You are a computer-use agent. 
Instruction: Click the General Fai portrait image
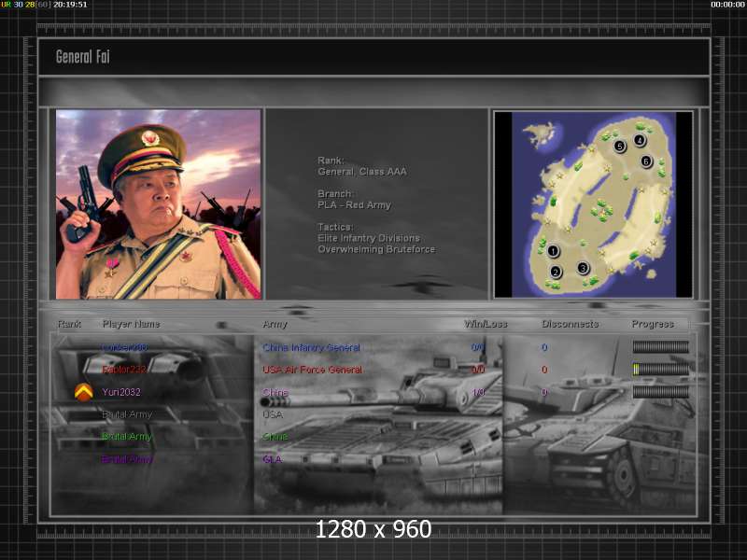pos(158,204)
